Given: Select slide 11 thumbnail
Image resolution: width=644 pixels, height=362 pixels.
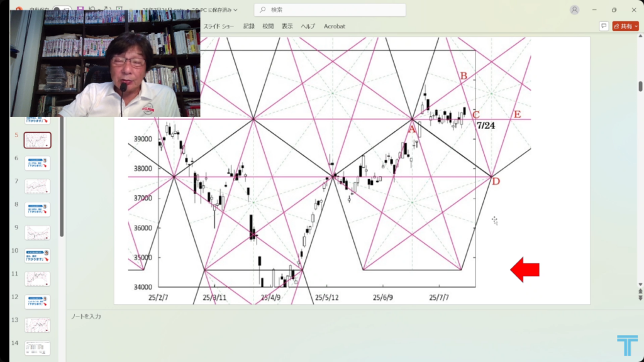Looking at the screenshot, I should [37, 278].
